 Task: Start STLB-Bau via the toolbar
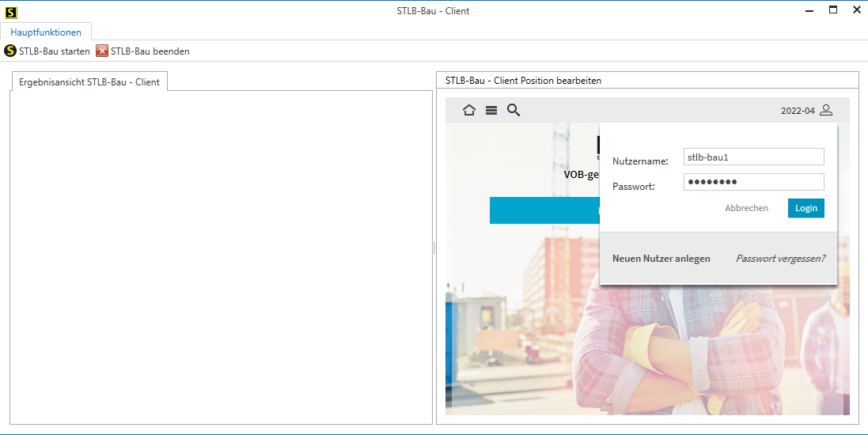47,51
